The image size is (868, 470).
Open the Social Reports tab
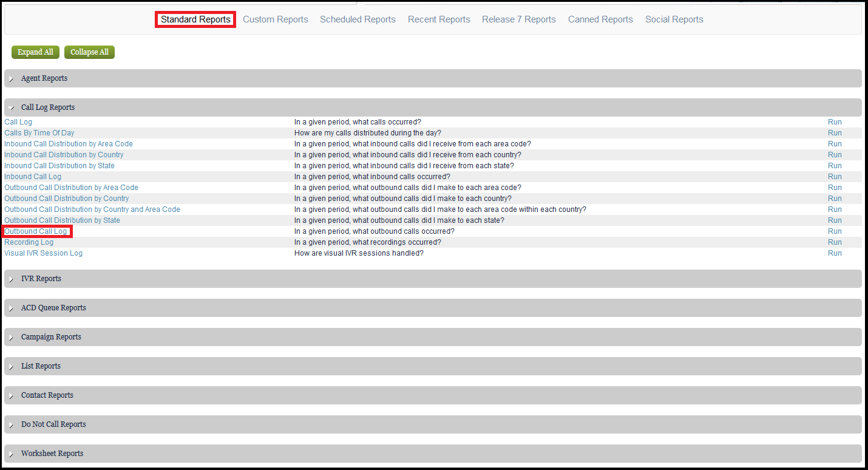tap(674, 19)
